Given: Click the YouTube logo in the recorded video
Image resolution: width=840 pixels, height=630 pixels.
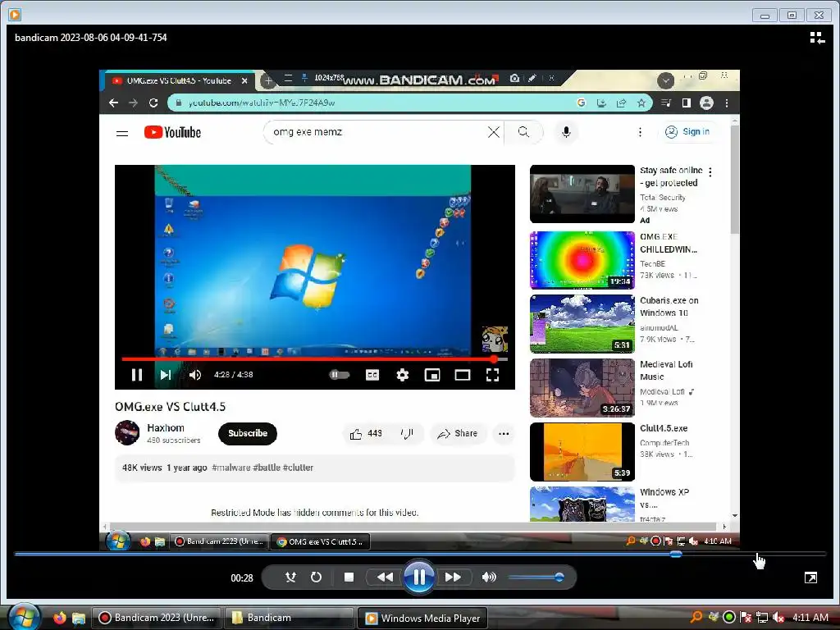Looking at the screenshot, I should (172, 132).
